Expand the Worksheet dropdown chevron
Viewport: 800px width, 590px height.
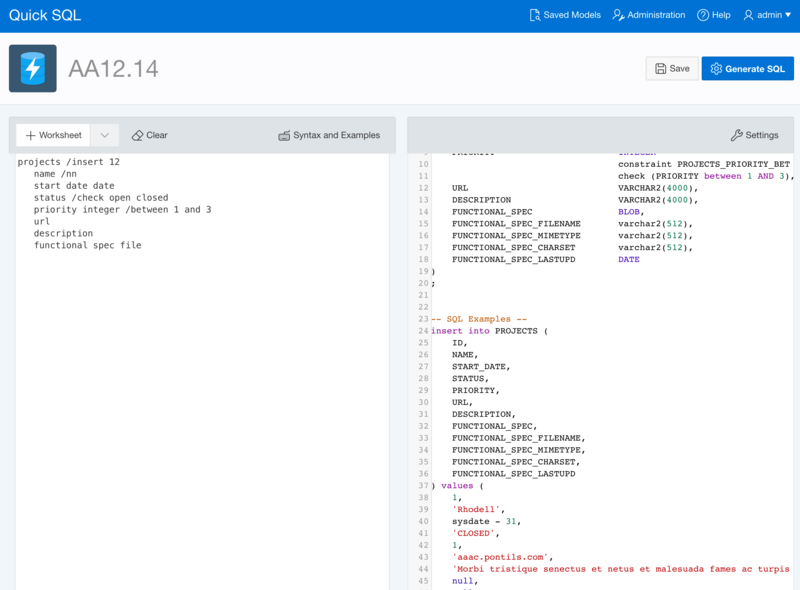(104, 135)
